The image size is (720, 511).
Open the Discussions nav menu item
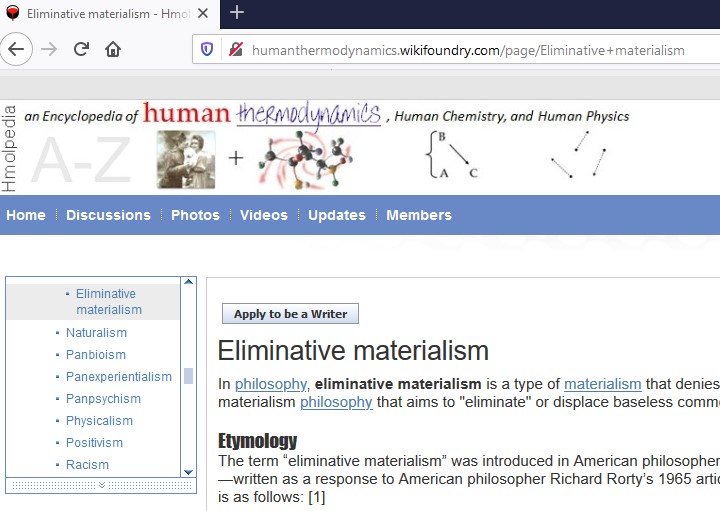click(x=108, y=215)
